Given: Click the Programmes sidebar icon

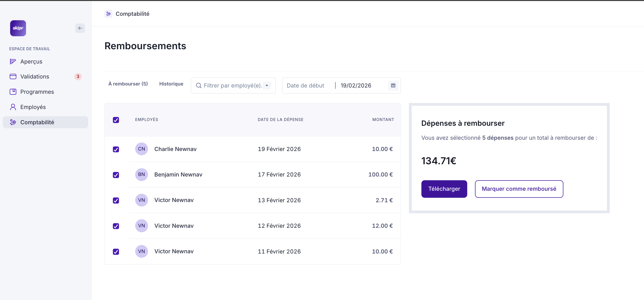Looking at the screenshot, I should pyautogui.click(x=13, y=92).
